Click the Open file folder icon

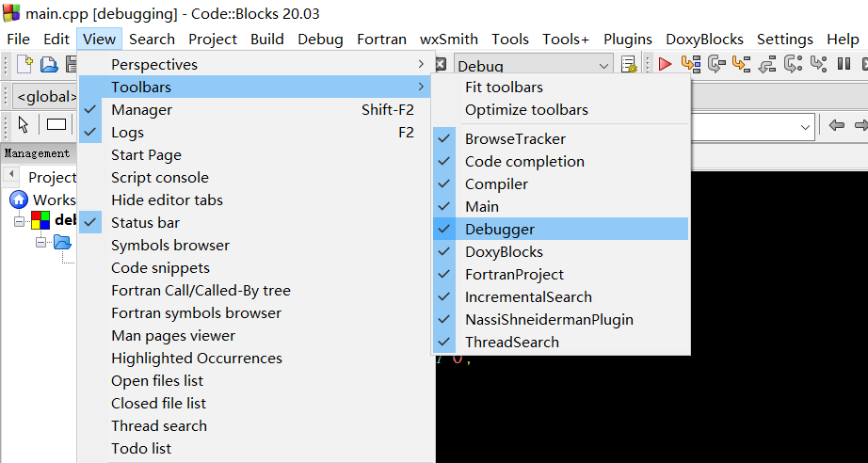(x=49, y=65)
